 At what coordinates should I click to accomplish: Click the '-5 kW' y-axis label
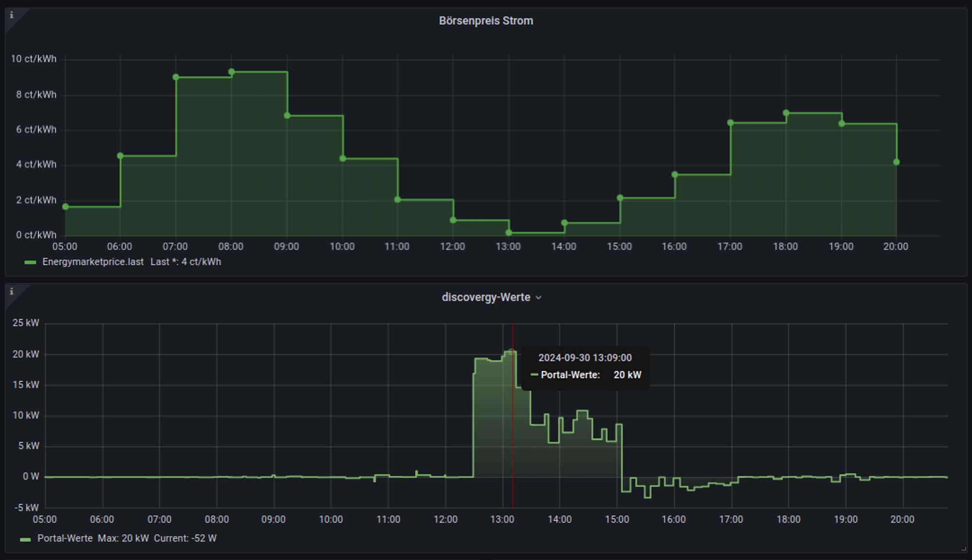[27, 508]
